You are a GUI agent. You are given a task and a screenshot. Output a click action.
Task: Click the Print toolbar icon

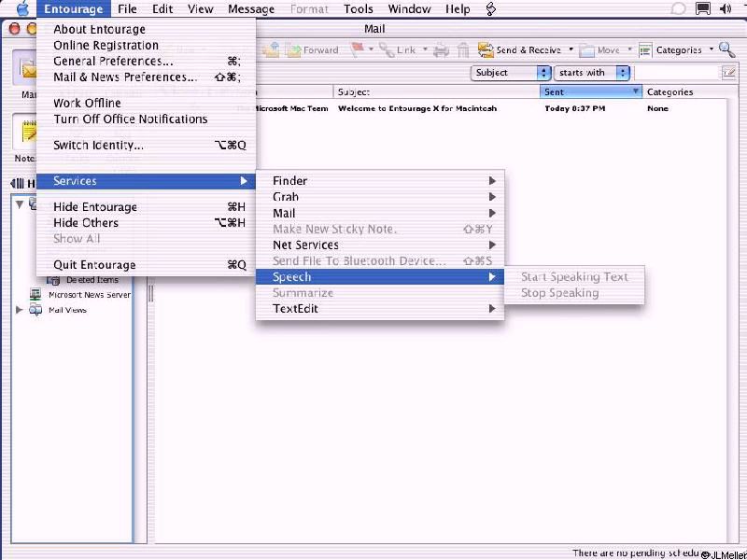point(441,50)
